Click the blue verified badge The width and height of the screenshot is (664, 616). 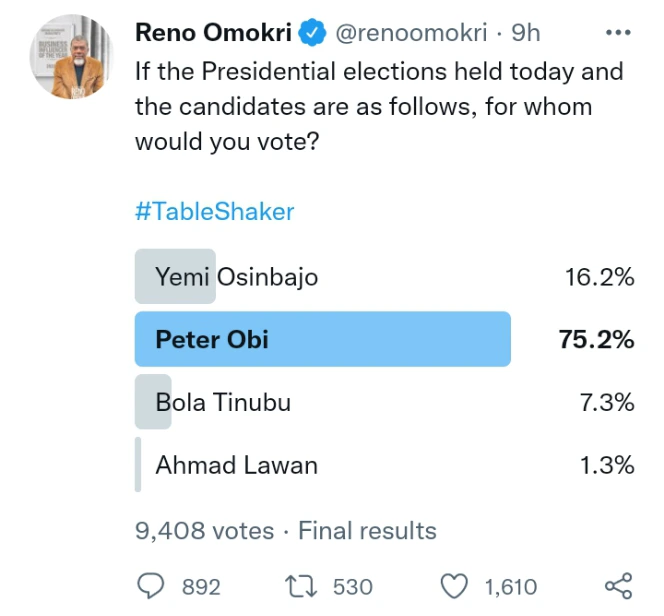tap(315, 33)
